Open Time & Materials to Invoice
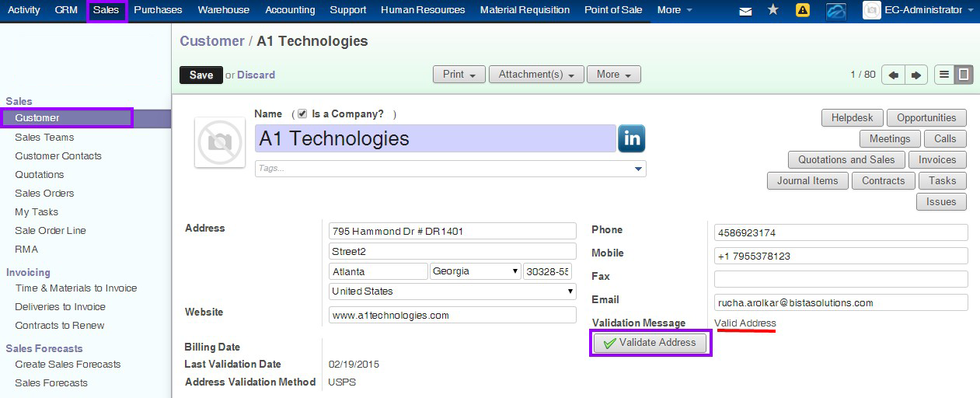Image resolution: width=980 pixels, height=398 pixels. (76, 288)
